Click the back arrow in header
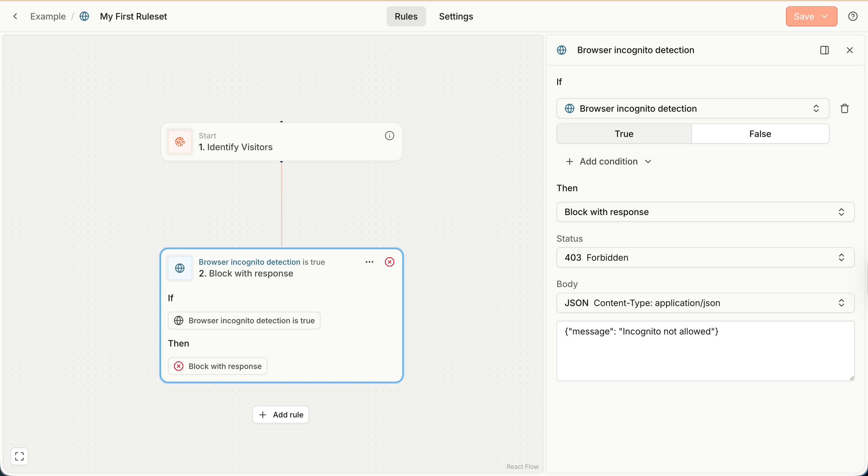868x476 pixels. (15, 16)
